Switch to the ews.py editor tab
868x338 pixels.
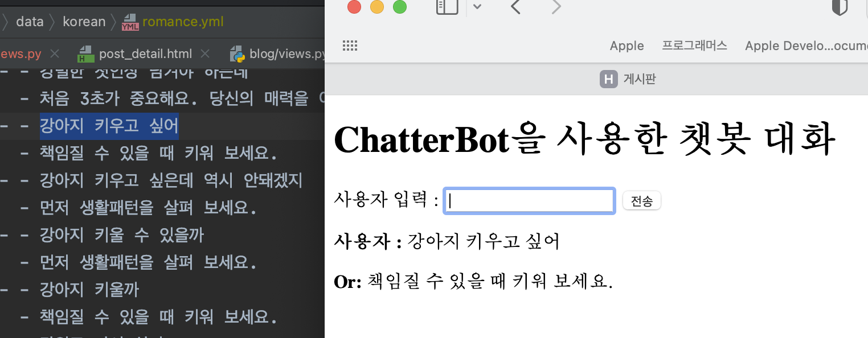point(21,54)
